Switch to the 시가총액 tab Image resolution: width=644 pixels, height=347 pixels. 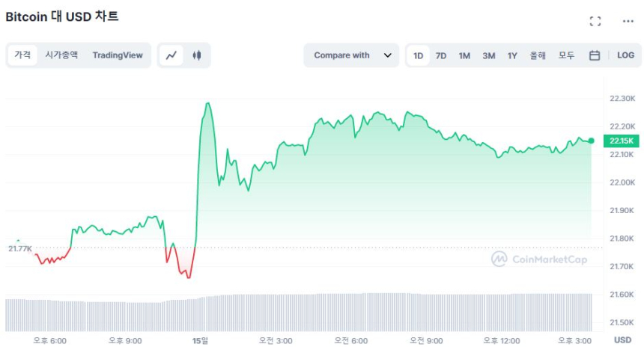[x=61, y=55]
